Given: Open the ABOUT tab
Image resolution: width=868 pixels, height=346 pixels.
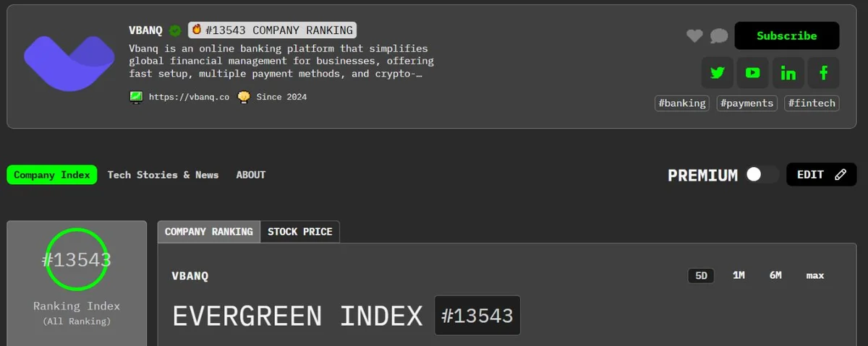Looking at the screenshot, I should tap(251, 175).
